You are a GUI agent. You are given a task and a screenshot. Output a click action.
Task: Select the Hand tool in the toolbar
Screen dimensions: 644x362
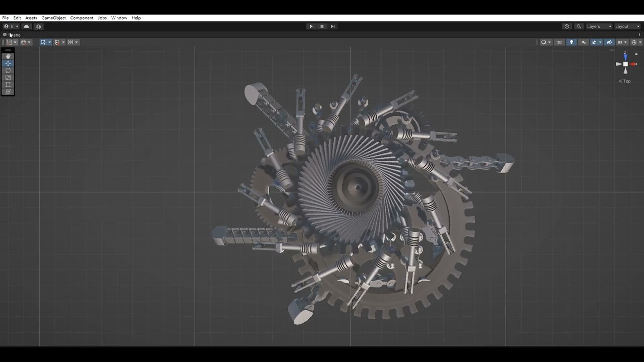8,56
